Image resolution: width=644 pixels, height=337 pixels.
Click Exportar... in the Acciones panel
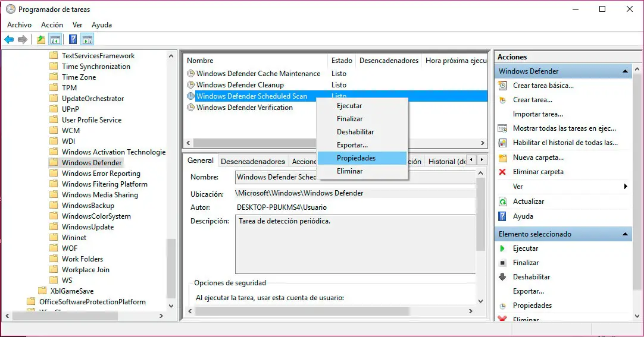529,291
